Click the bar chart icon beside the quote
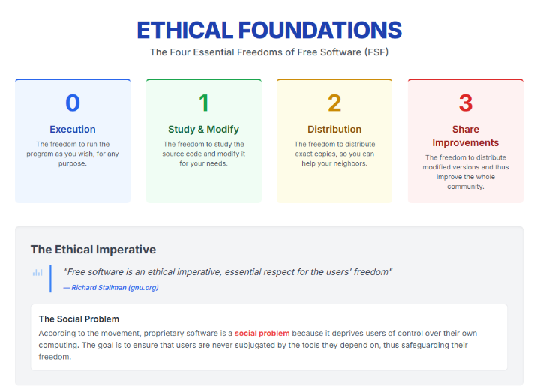540x392 pixels. (x=37, y=272)
